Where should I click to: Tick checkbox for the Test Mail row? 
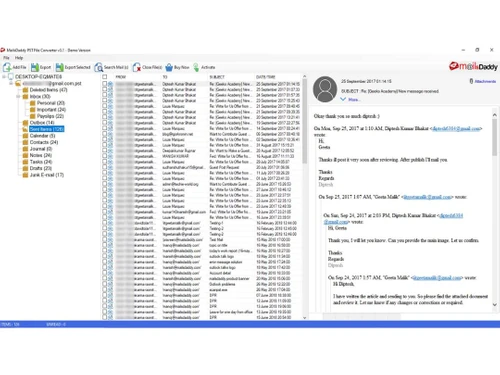(x=105, y=239)
